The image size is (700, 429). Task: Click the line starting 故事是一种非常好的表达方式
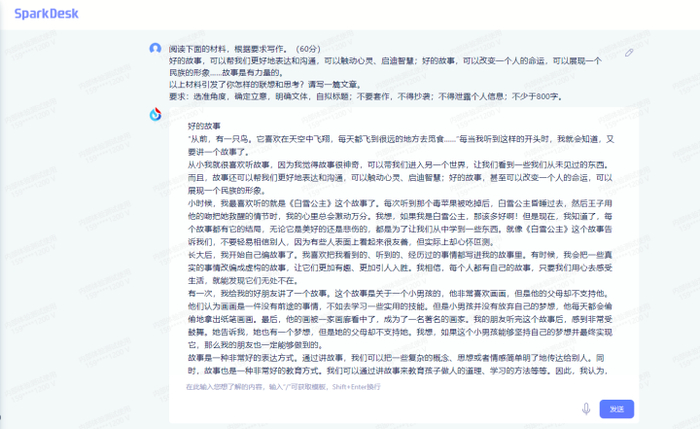396,358
